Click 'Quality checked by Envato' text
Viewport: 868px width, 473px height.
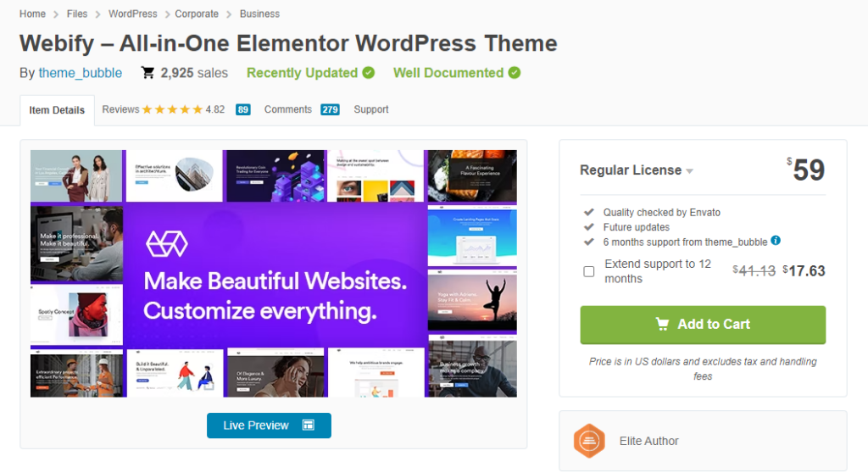tap(661, 212)
